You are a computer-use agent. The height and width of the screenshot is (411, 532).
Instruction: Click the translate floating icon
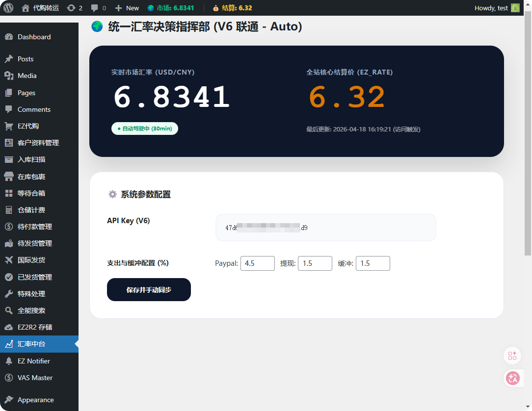[x=512, y=378]
